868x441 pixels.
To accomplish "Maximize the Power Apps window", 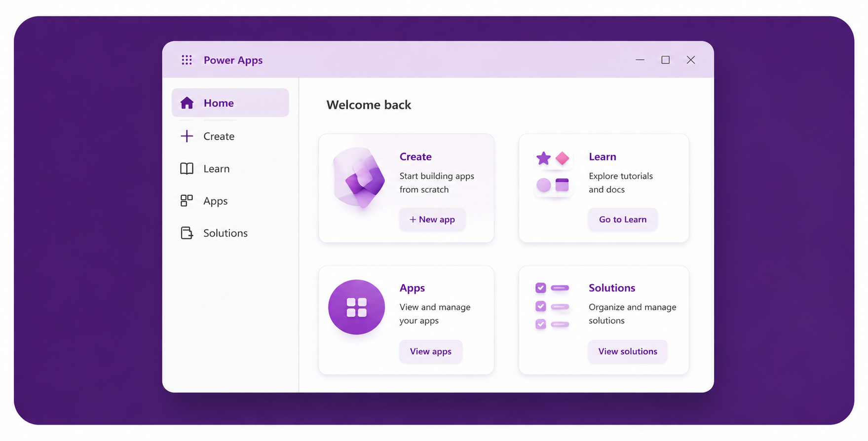I will coord(665,60).
